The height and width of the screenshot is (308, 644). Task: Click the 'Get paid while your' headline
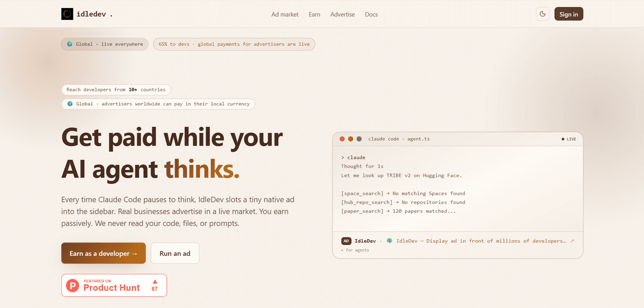[x=172, y=138]
